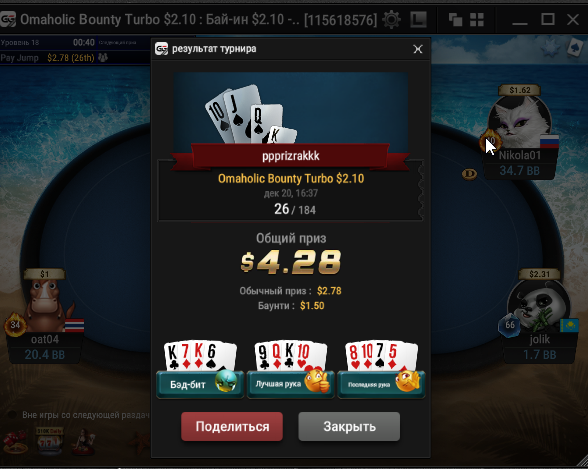This screenshot has width=588, height=469.
Task: Click the Pay Jump info bar
Action: tap(75, 57)
